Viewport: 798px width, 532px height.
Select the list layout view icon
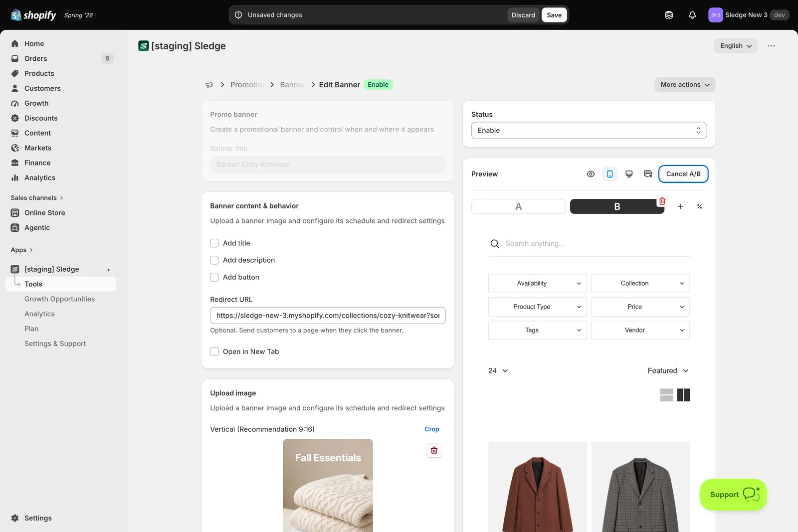pos(667,395)
